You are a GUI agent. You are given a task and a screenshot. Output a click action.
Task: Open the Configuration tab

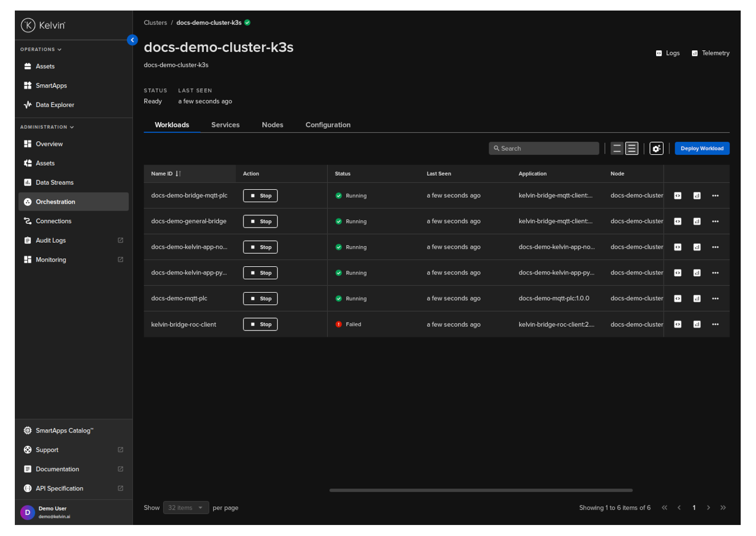(328, 125)
